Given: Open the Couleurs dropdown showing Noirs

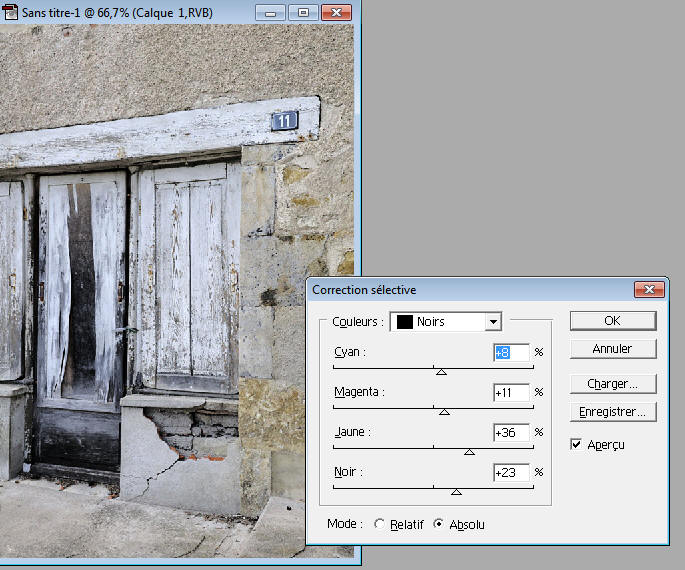Looking at the screenshot, I should point(446,321).
